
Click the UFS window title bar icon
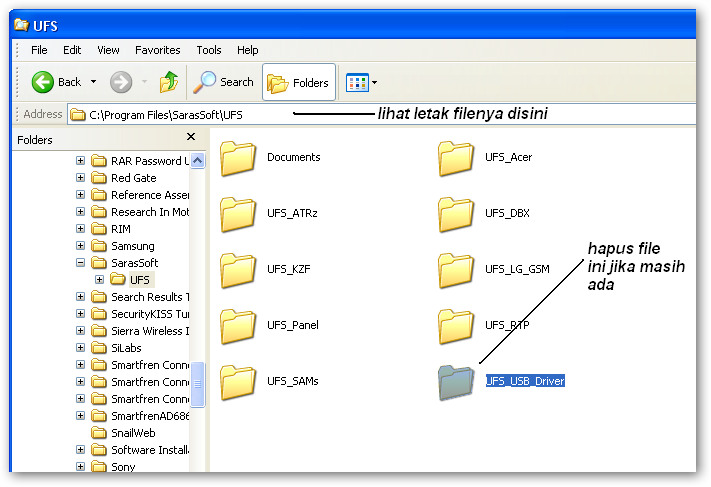click(21, 25)
